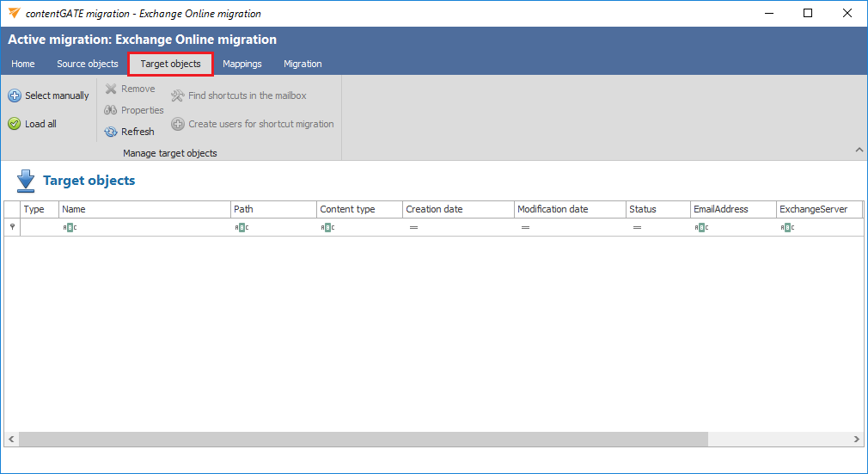Click Find shortcuts in the mailbox icon

pyautogui.click(x=178, y=95)
